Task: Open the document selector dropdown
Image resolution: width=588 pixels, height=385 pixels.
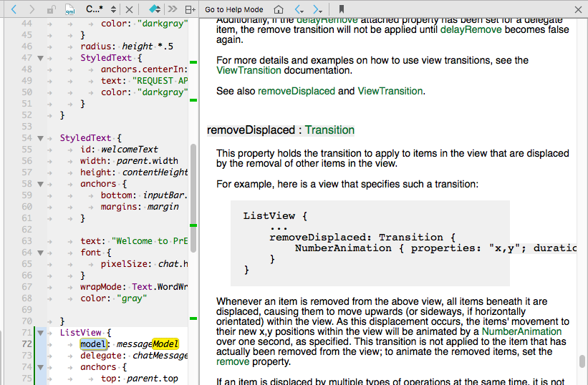Action: tap(100, 9)
